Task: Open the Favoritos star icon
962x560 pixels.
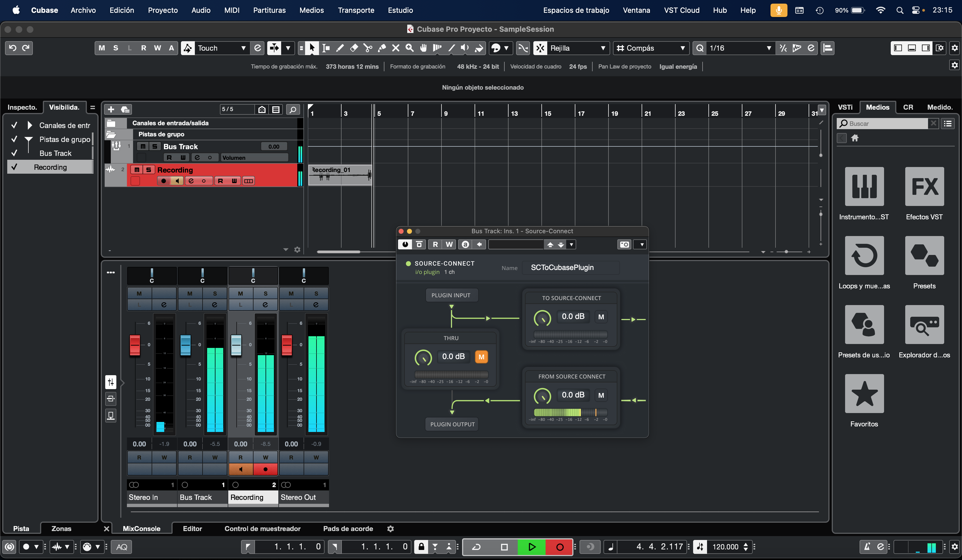Action: coord(864,394)
